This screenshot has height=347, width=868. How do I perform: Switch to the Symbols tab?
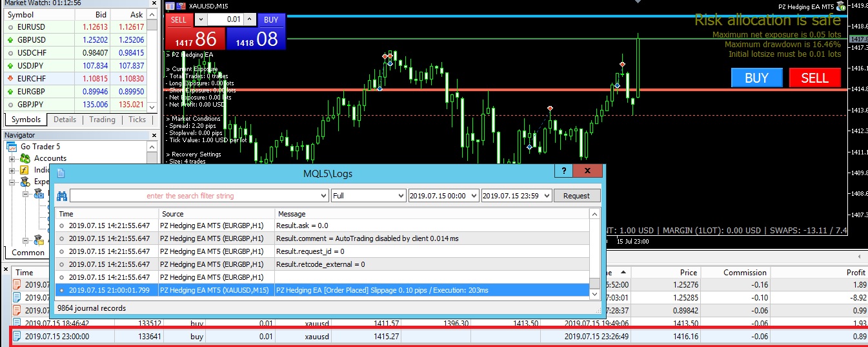pos(26,120)
